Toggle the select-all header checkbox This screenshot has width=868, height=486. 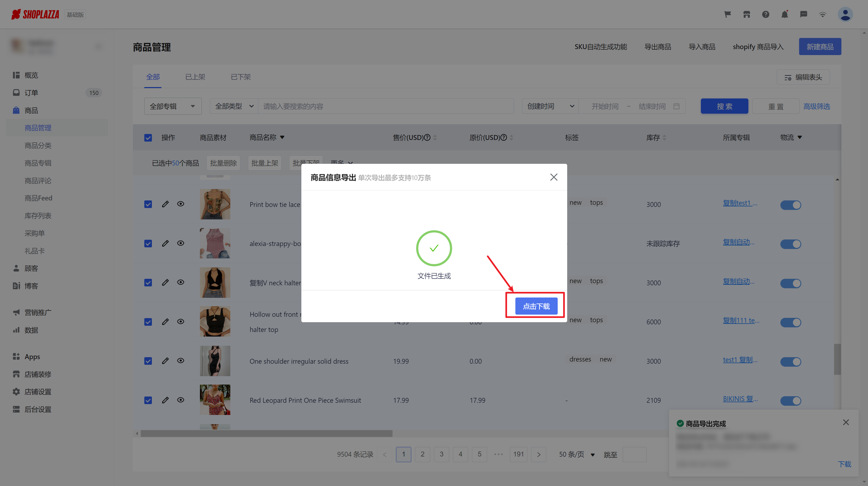pos(148,138)
